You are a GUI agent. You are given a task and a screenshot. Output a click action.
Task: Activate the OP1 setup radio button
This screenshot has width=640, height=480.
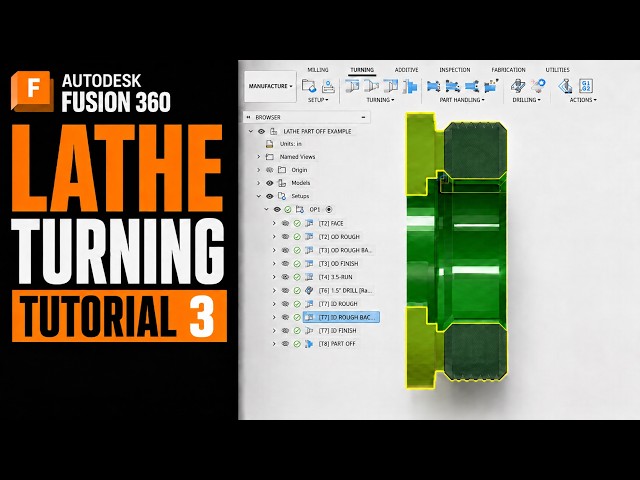tap(329, 209)
